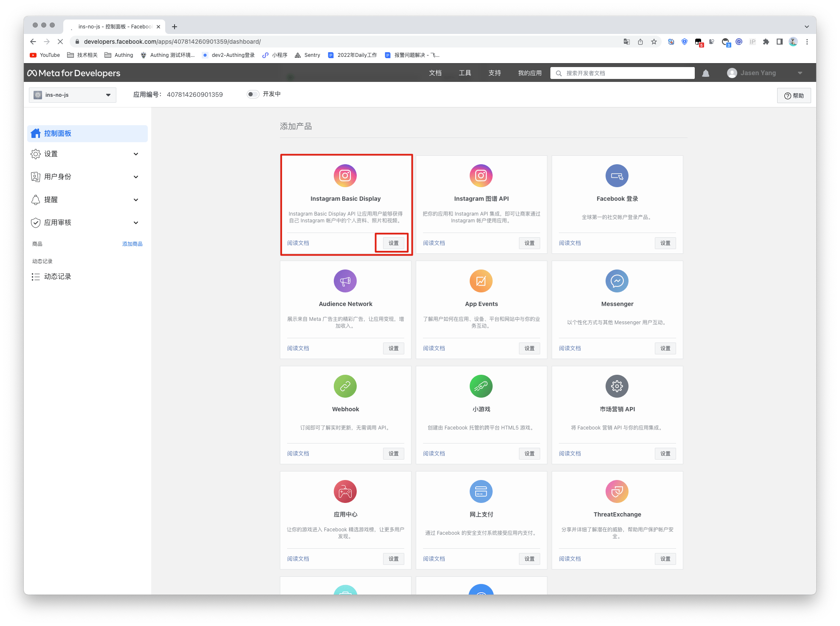Open the 我的应用 menu item
The width and height of the screenshot is (840, 626).
tap(530, 73)
